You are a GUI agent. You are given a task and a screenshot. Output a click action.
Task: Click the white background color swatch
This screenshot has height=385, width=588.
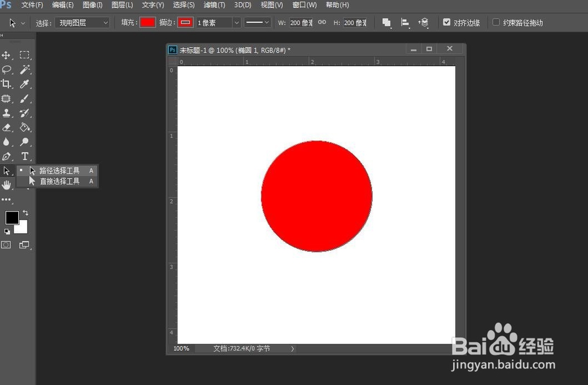[x=22, y=228]
